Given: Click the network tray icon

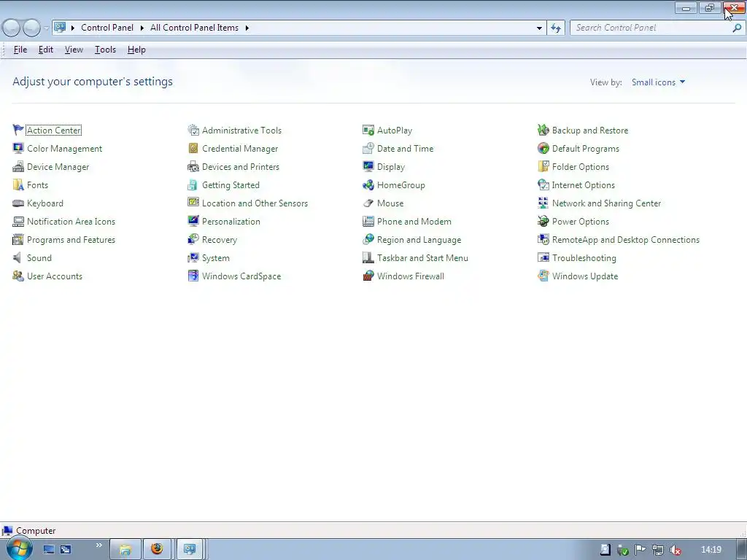Looking at the screenshot, I should 658,550.
